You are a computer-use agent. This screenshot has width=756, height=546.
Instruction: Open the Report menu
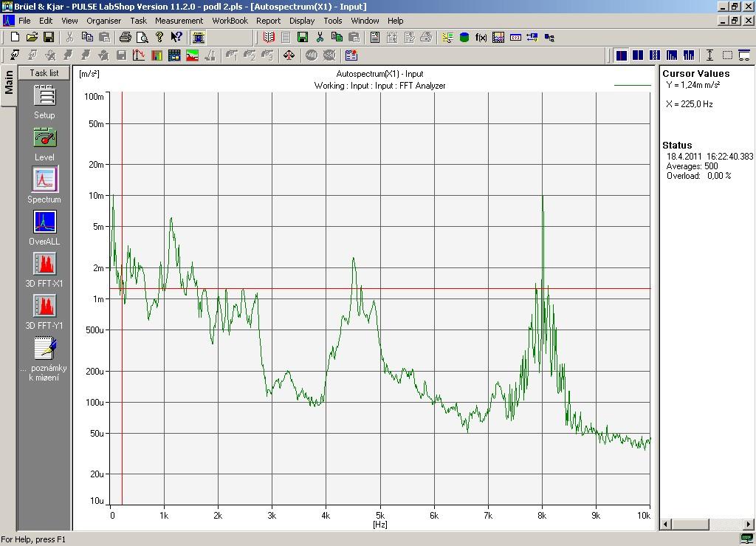(268, 21)
